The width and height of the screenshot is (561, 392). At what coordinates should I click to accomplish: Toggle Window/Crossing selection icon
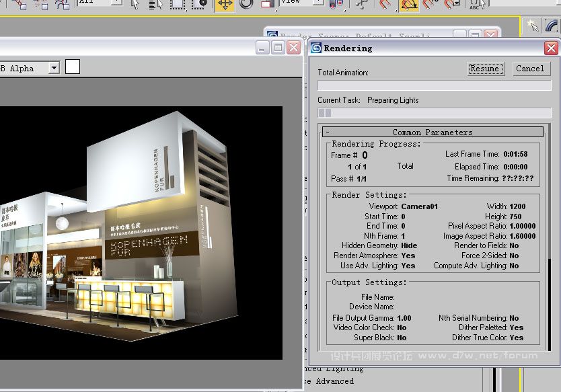[200, 4]
